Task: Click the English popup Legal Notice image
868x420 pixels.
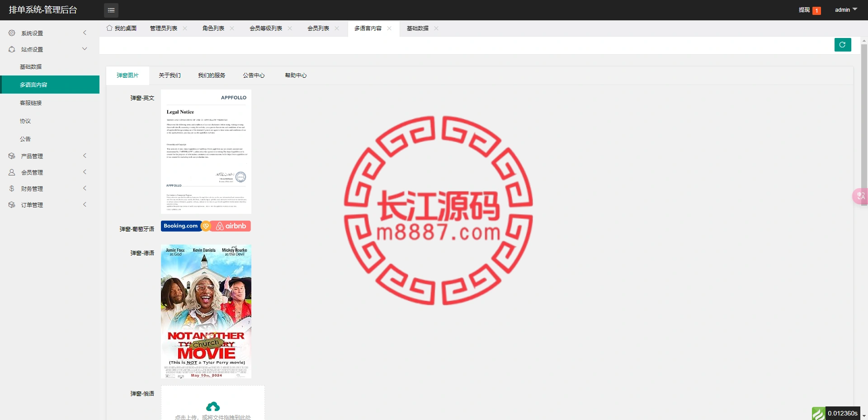Action: tap(206, 151)
